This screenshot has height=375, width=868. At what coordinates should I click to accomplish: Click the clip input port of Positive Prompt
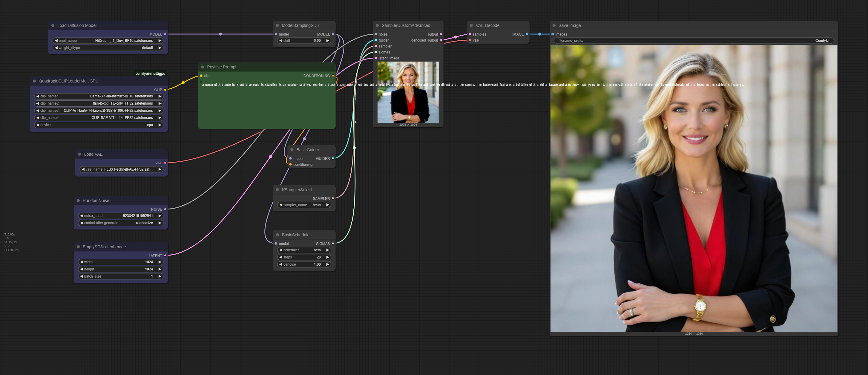[x=201, y=76]
